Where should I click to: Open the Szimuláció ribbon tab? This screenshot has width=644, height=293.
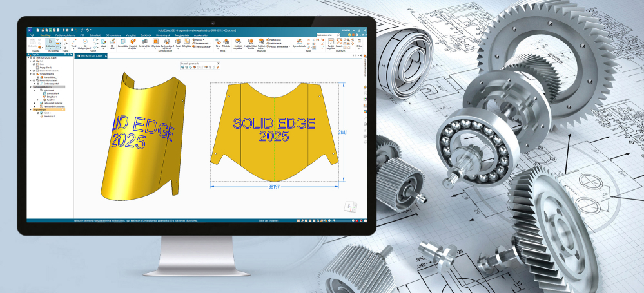(95, 35)
